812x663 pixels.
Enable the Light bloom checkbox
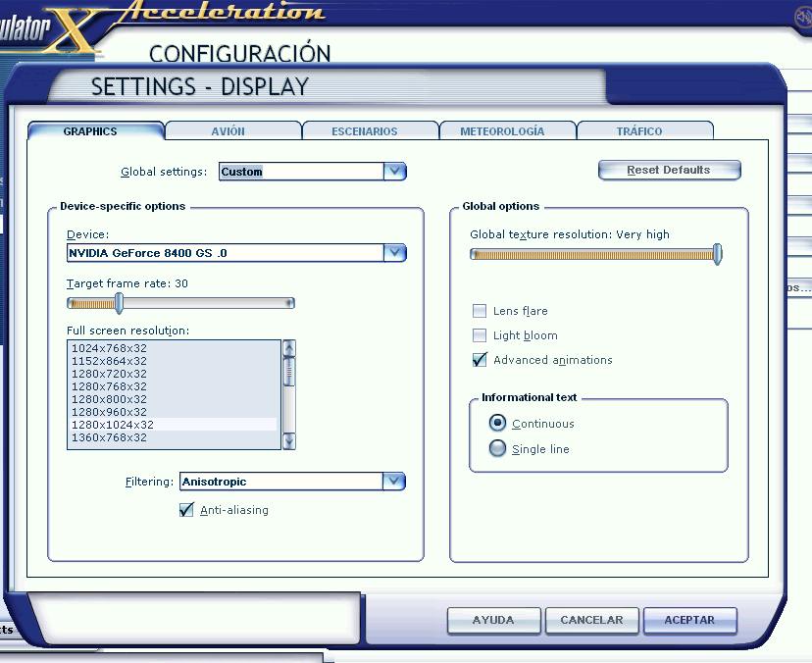480,335
